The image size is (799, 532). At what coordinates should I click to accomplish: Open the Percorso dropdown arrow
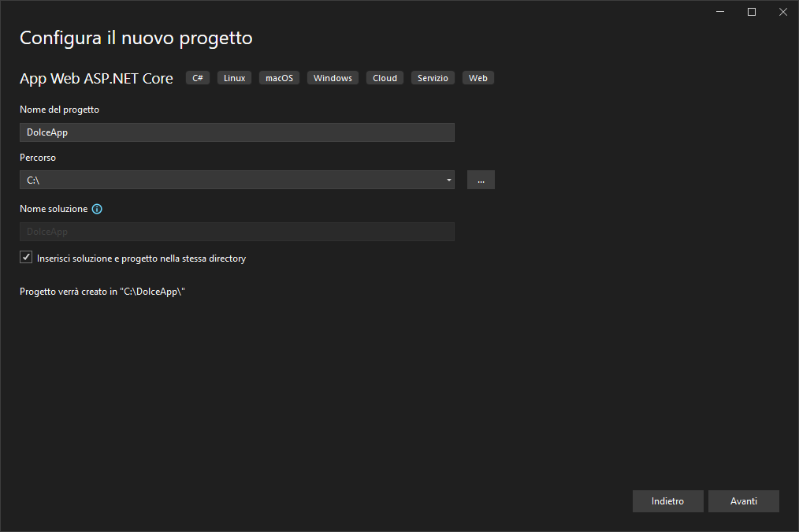(448, 180)
